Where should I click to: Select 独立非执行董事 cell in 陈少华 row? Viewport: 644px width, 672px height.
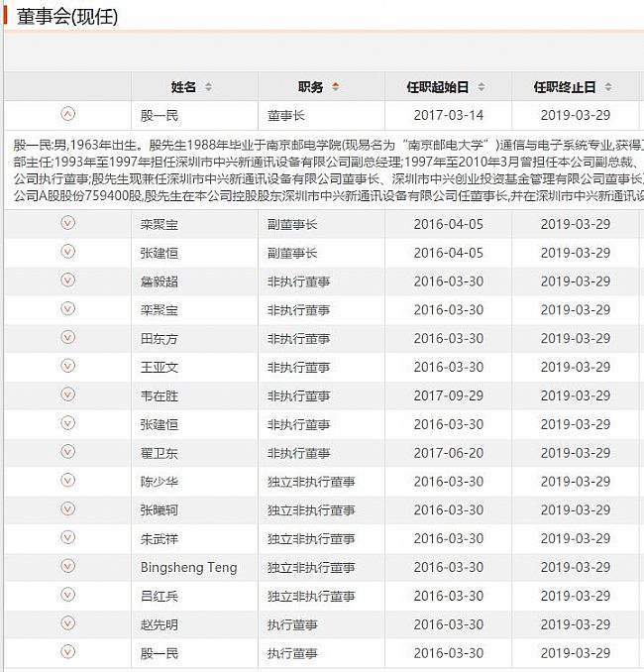tap(311, 482)
